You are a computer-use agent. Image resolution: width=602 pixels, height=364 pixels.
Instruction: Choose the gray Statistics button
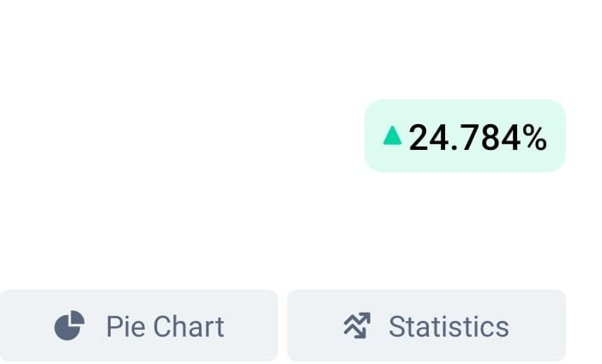[426, 325]
